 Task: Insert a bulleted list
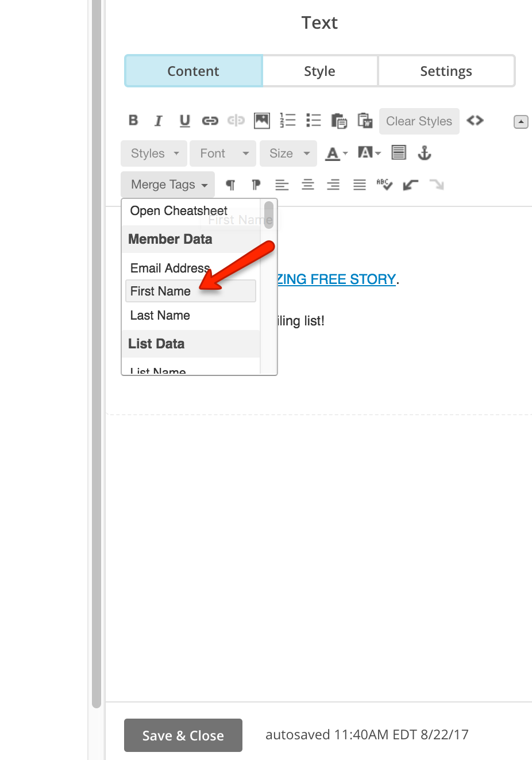313,120
